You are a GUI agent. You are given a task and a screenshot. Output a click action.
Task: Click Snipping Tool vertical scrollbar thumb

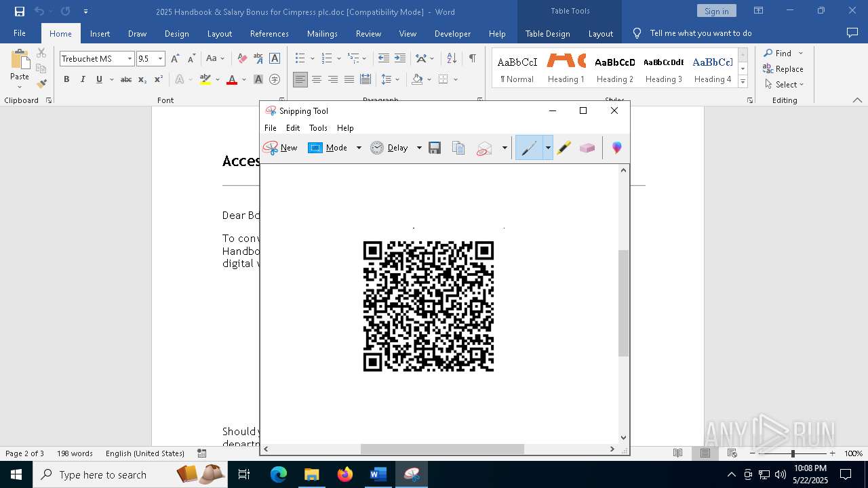click(x=623, y=303)
